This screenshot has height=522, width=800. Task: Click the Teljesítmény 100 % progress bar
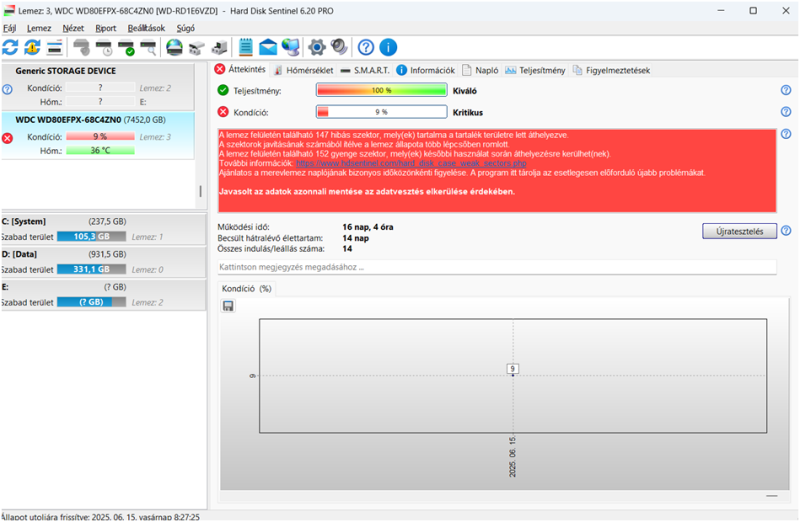point(382,90)
